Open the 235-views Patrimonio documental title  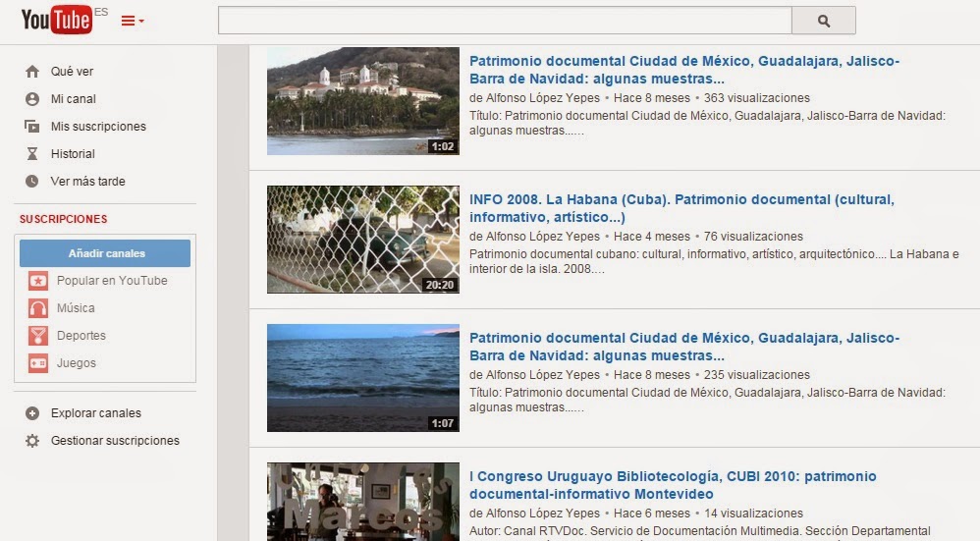(684, 347)
